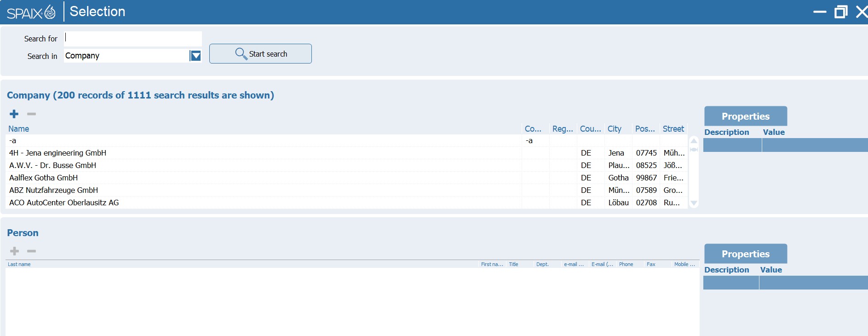This screenshot has height=336, width=868.
Task: Select company row A.W.V. - Dr. Busse GmbH
Action: pyautogui.click(x=346, y=165)
